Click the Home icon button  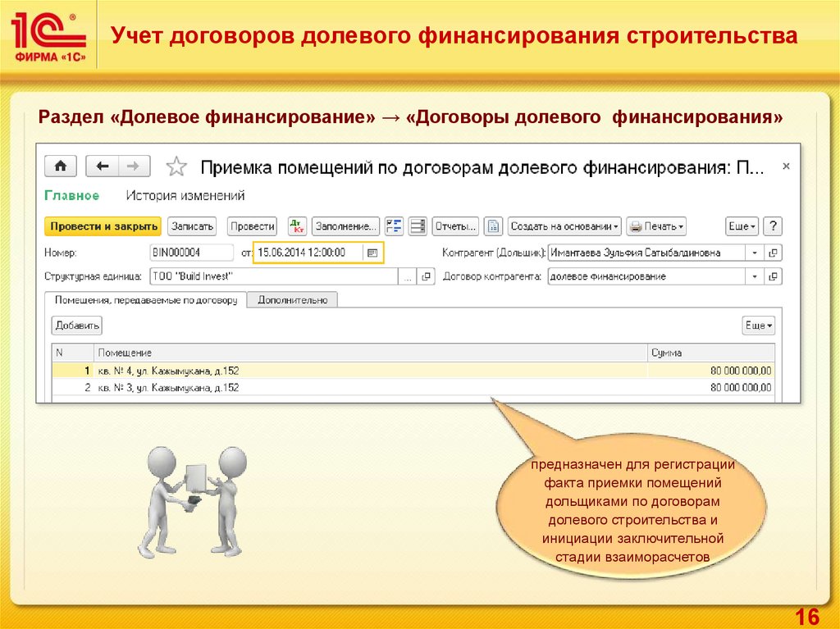(x=60, y=166)
